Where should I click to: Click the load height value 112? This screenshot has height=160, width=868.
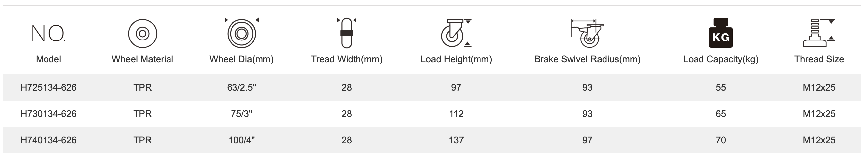point(456,114)
